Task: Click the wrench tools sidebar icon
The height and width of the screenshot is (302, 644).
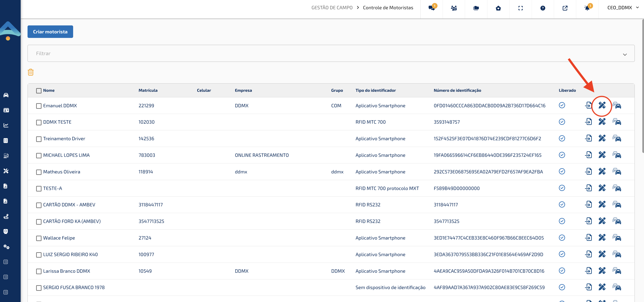Action: point(6,171)
